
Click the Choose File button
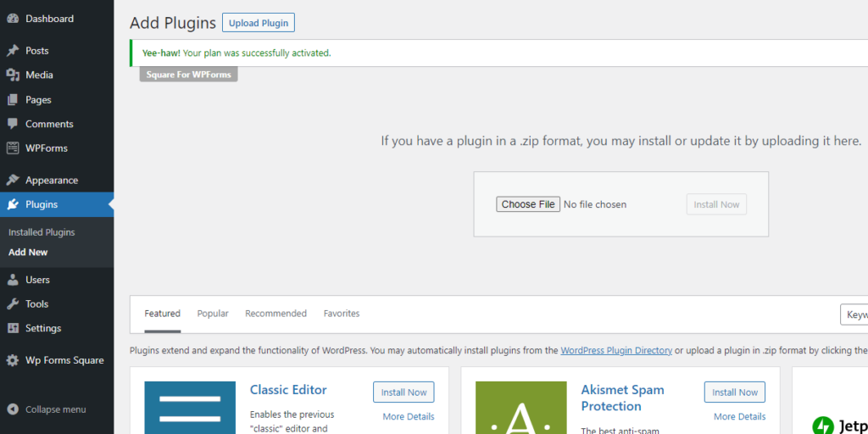tap(528, 204)
